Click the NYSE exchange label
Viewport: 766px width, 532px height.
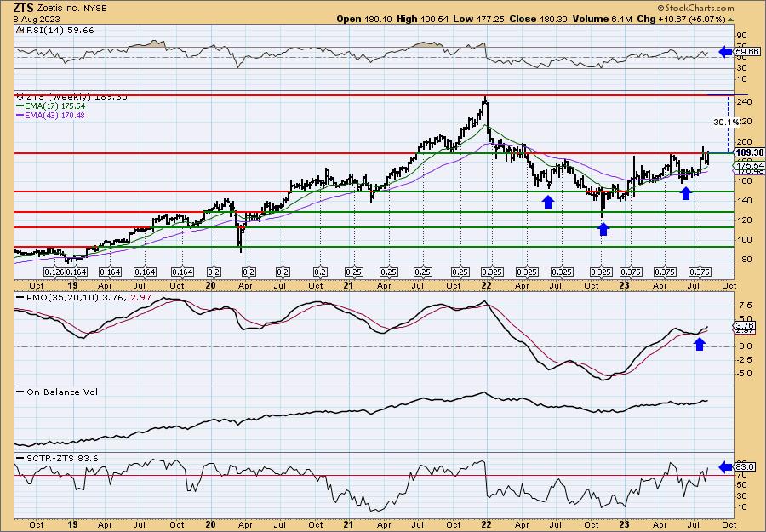(x=94, y=9)
